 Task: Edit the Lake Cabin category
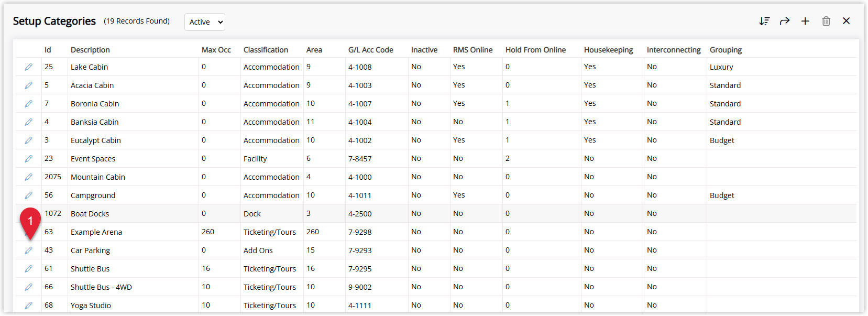[29, 67]
